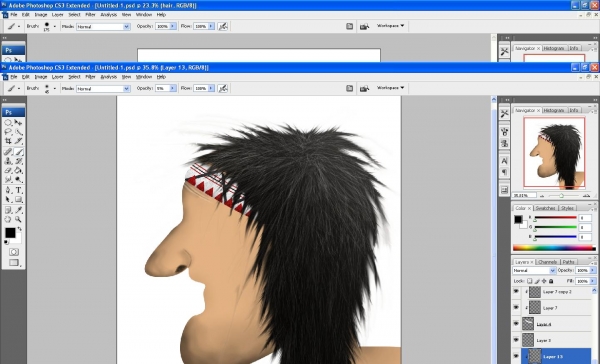Select the Slice tool
Image resolution: width=600 pixels, height=364 pixels.
(18, 142)
